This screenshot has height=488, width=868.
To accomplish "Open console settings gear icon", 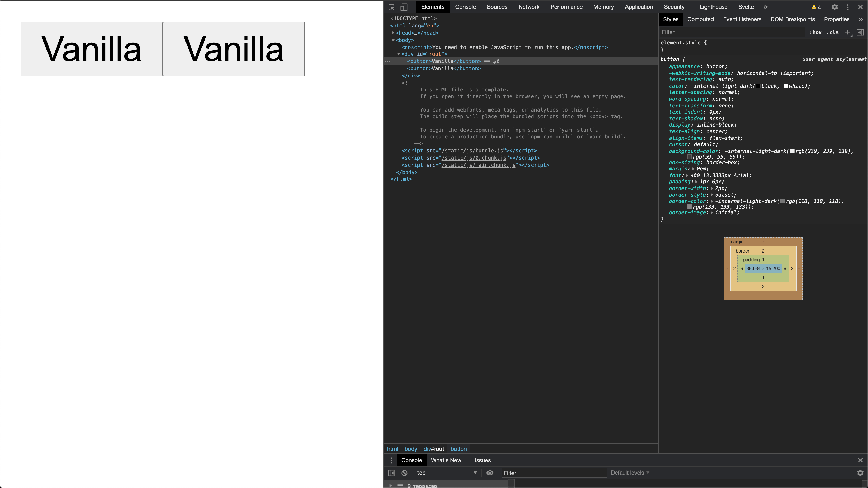I will pyautogui.click(x=860, y=473).
